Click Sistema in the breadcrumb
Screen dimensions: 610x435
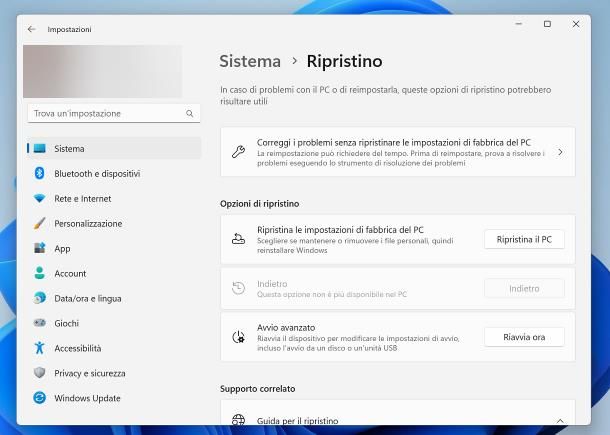click(x=250, y=61)
